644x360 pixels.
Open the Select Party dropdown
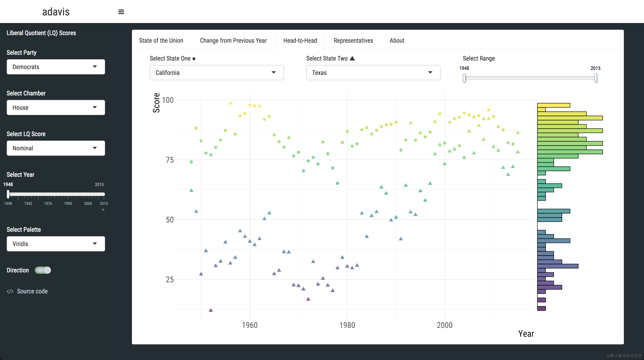point(56,67)
